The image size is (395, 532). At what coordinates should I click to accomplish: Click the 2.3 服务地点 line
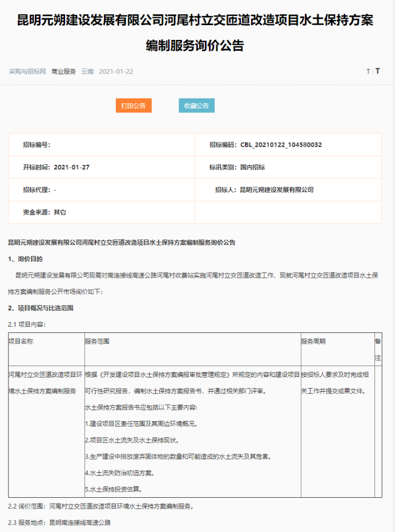tap(59, 522)
